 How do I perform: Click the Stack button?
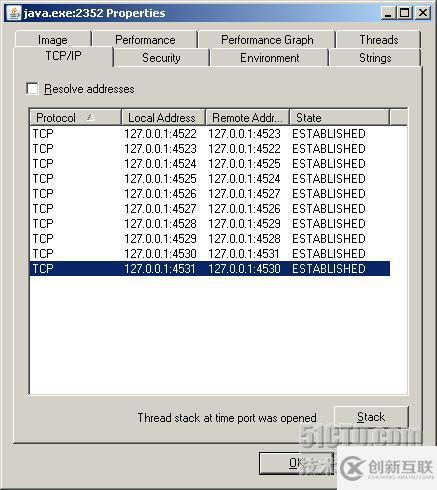click(x=371, y=417)
